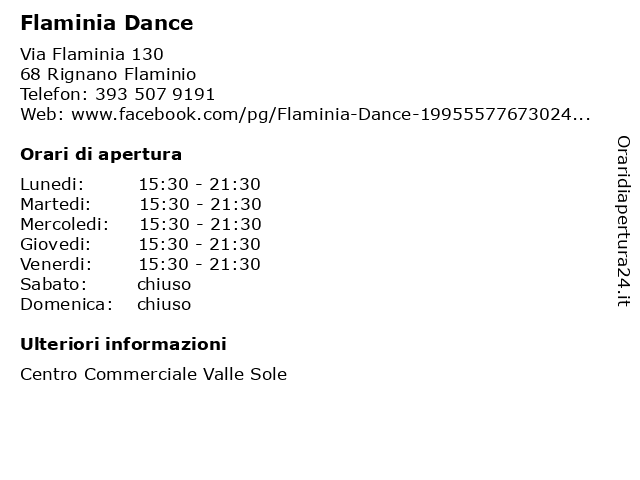Click the Orari di apertura heading
Viewport: 640px width, 480px height.
pyautogui.click(x=101, y=155)
